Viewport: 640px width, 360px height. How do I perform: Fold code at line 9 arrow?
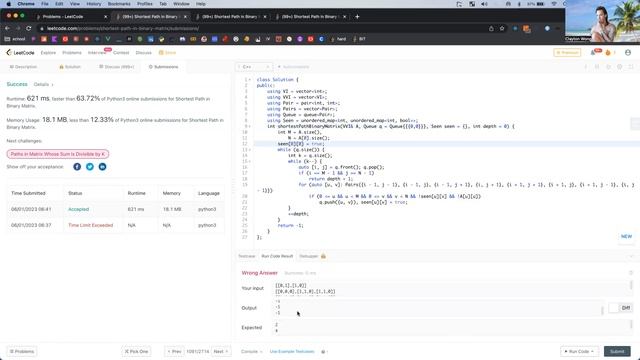tap(250, 127)
